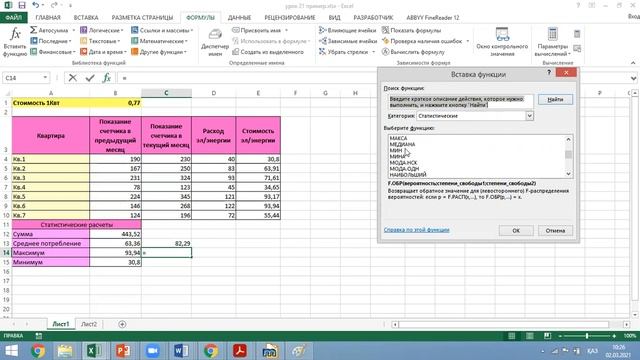Image resolution: width=640 pixels, height=360 pixels.
Task: Switch to Page Layout view in the status bar
Action: click(529, 336)
